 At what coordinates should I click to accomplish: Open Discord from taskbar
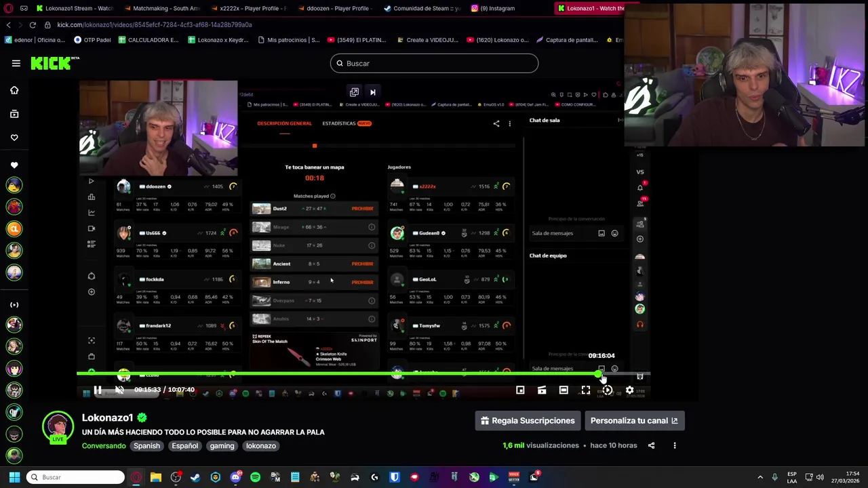(x=235, y=477)
